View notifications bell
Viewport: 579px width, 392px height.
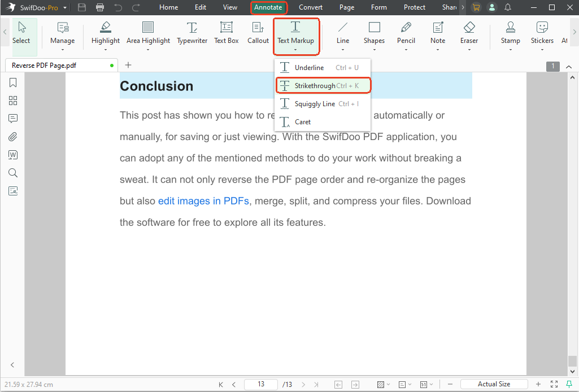[x=508, y=7]
